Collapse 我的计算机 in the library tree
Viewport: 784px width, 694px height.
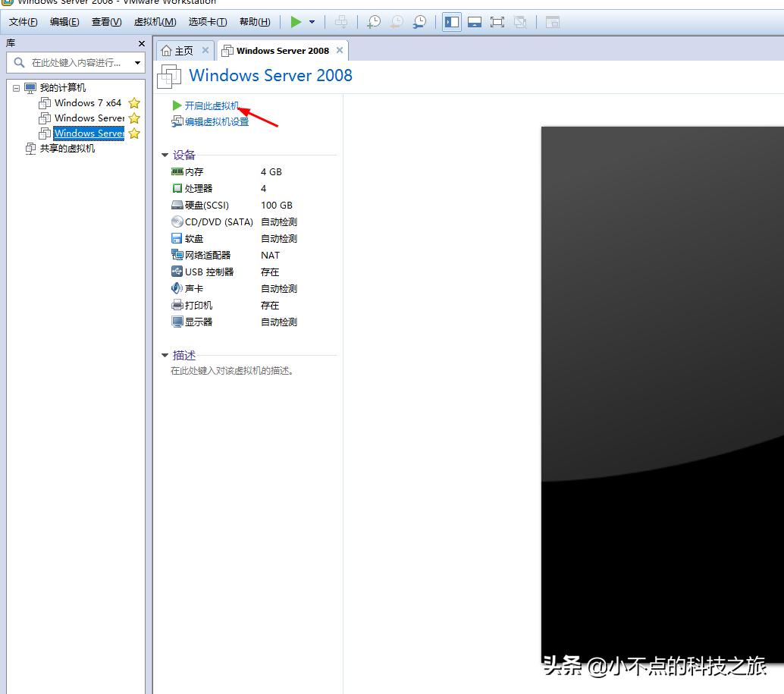coord(16,86)
